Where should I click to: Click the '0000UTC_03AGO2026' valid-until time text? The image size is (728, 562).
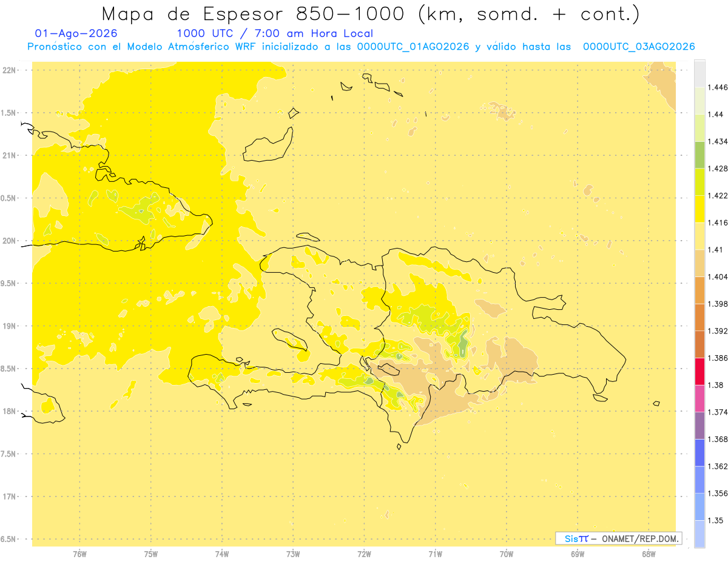639,47
